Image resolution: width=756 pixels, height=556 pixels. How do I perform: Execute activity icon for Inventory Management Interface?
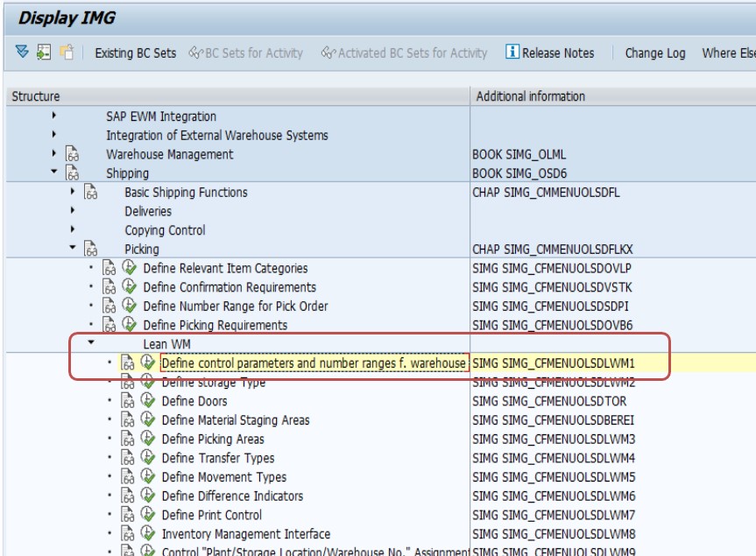coord(147,533)
